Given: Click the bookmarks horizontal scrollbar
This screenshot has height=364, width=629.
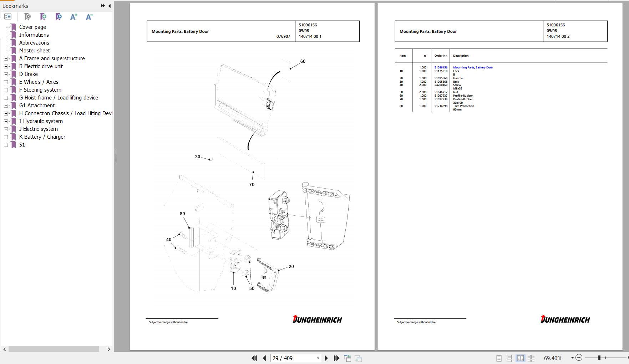Looking at the screenshot, I should tap(54, 349).
